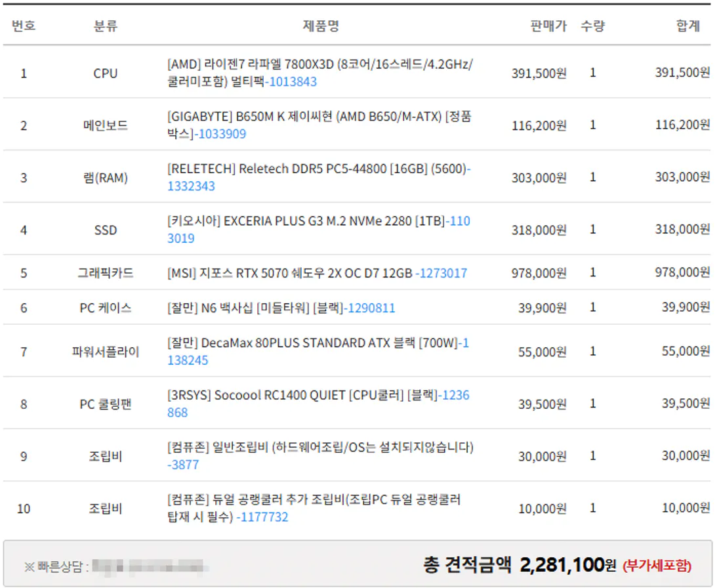Open the Kioxia EXCERIA PLUS G3 SSD link

pyautogui.click(x=457, y=222)
